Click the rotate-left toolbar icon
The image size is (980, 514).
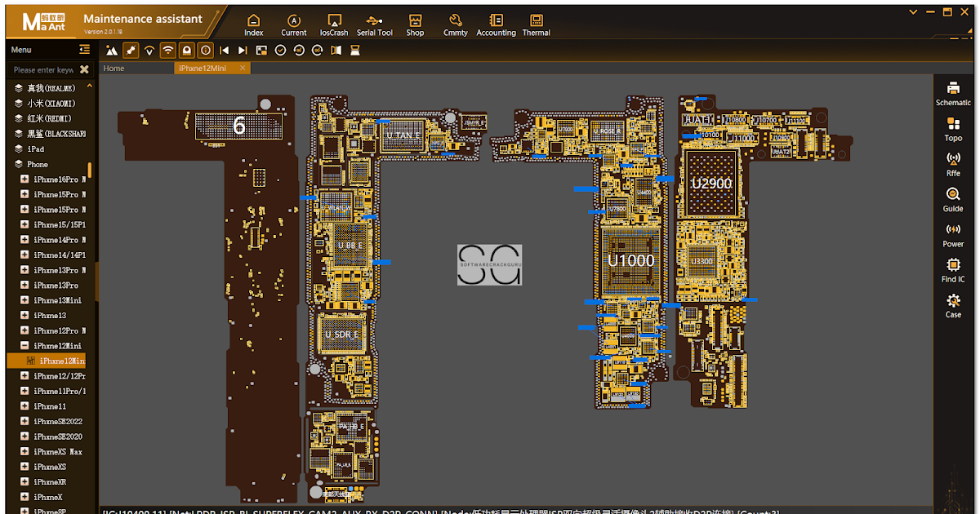pyautogui.click(x=299, y=50)
